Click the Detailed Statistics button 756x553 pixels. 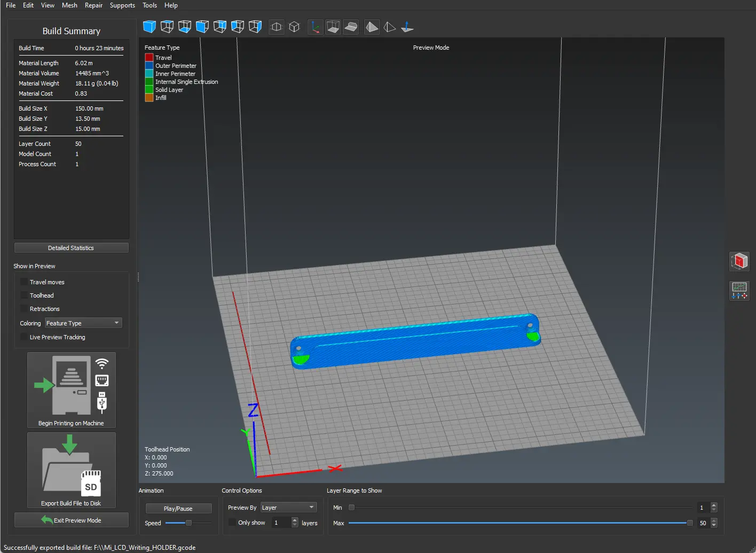pyautogui.click(x=71, y=248)
